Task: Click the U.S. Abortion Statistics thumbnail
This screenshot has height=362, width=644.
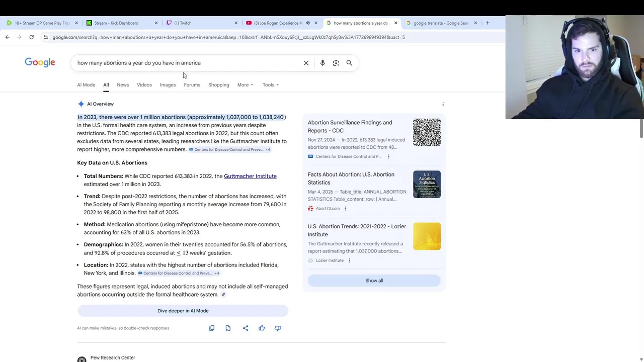Action: point(427,185)
